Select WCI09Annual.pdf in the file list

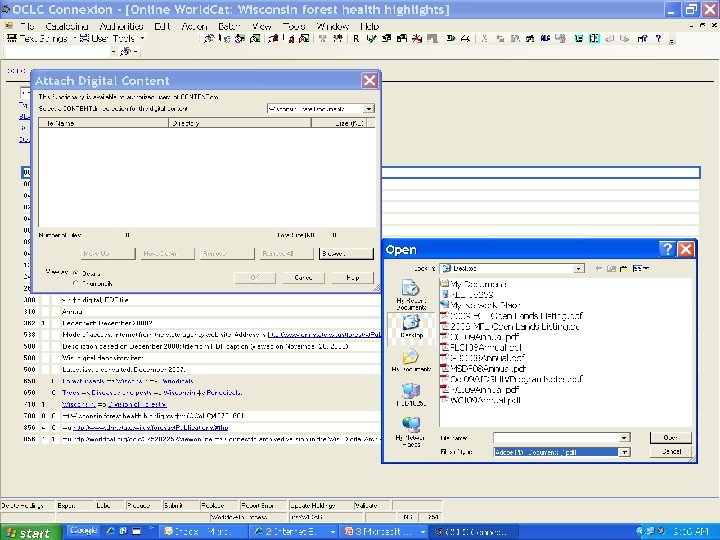tap(480, 400)
